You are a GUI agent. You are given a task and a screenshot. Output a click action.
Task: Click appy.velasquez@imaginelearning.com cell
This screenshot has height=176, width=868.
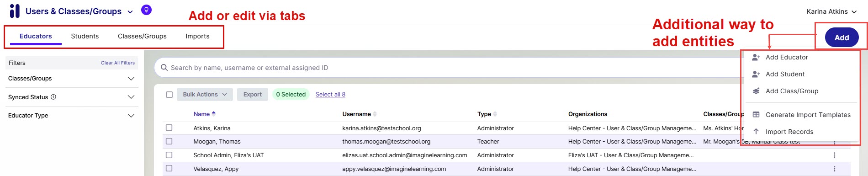click(394, 169)
